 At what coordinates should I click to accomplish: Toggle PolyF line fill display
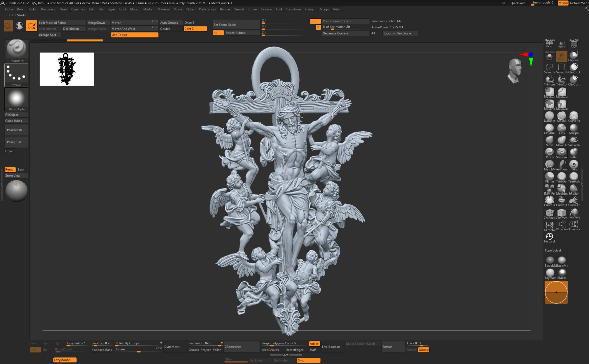574,43
